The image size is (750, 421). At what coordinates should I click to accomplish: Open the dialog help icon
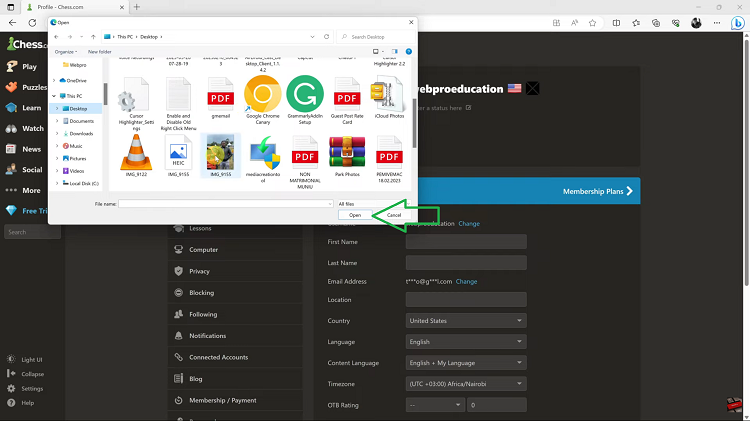[408, 52]
